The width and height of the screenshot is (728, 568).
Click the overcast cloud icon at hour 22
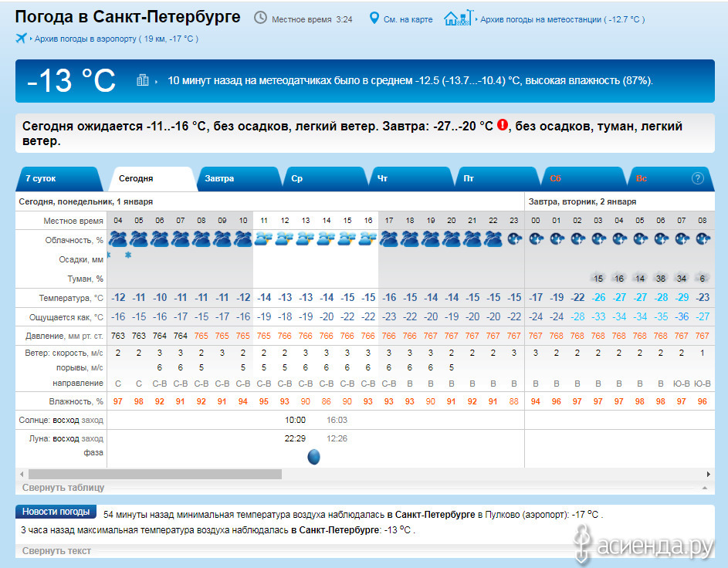(x=493, y=239)
